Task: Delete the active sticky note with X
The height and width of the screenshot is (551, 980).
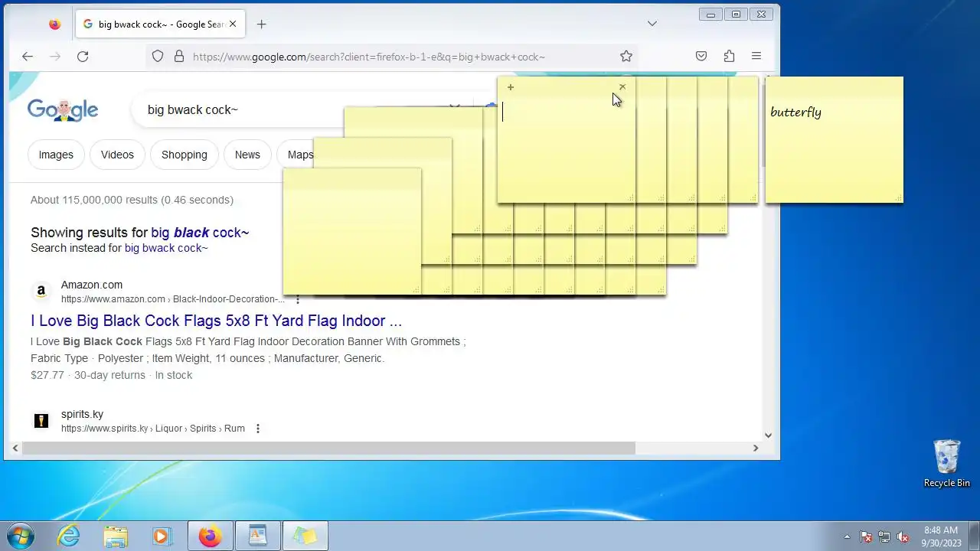Action: 622,87
